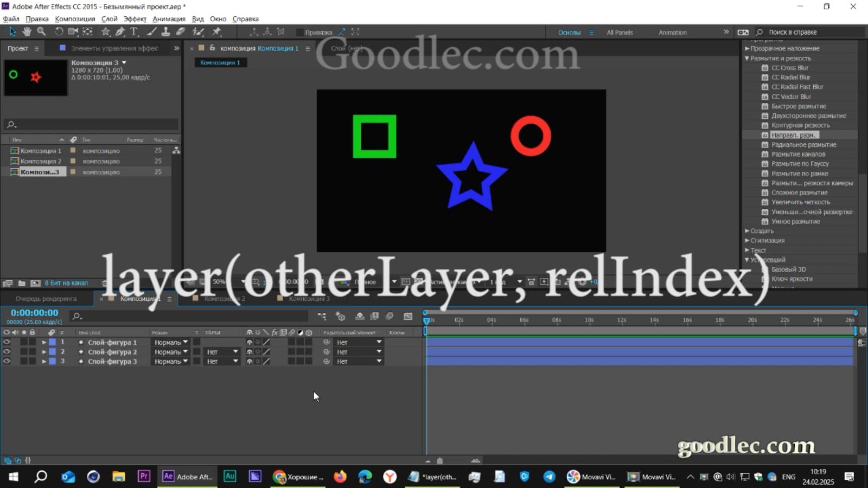This screenshot has width=868, height=488.
Task: Select the Star shape tool
Action: click(x=106, y=31)
